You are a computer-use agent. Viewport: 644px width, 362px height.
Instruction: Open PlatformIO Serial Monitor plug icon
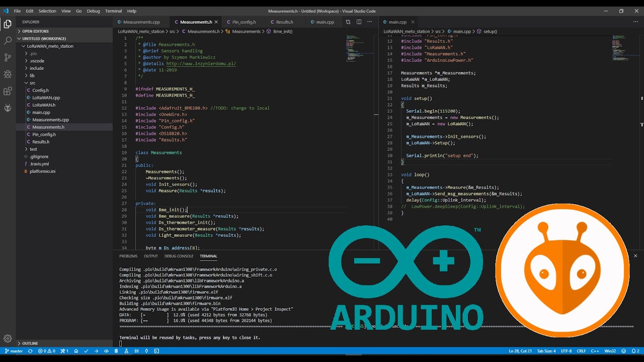tap(146, 351)
